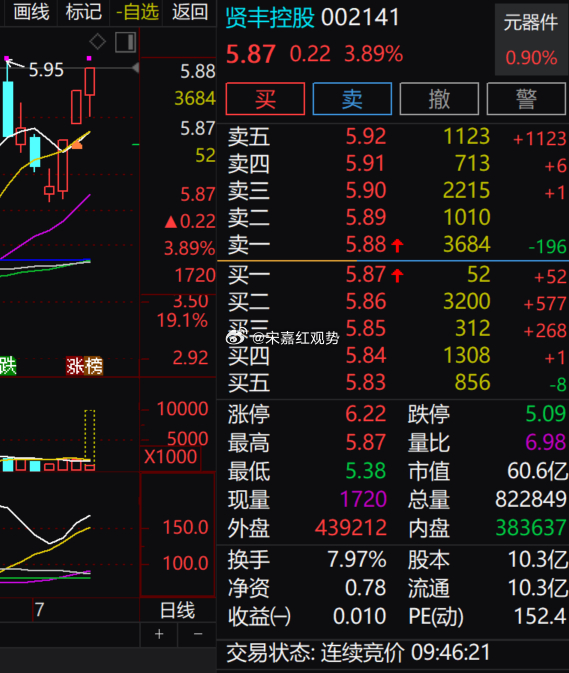
Task: Click the 警 alert button
Action: click(526, 99)
